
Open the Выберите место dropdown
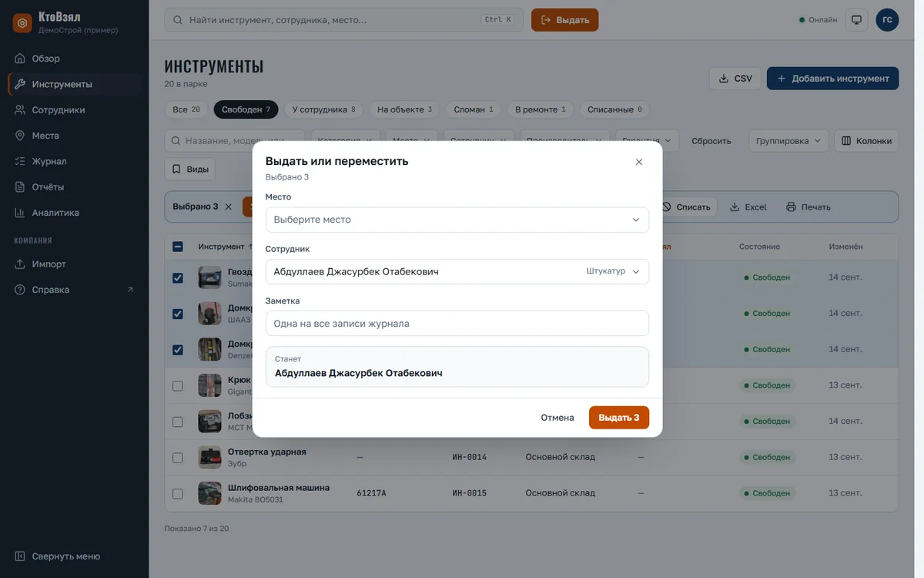click(457, 220)
